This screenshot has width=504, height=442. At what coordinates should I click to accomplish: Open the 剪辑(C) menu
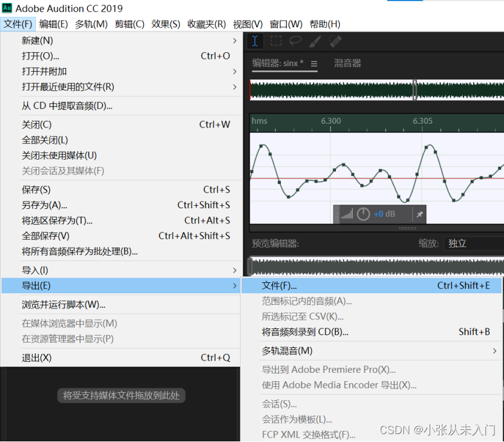pos(130,24)
